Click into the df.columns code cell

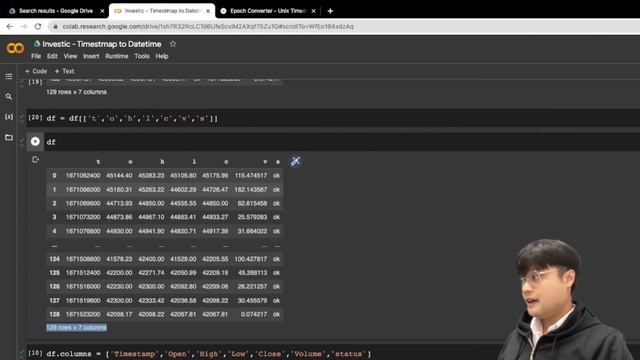click(209, 354)
